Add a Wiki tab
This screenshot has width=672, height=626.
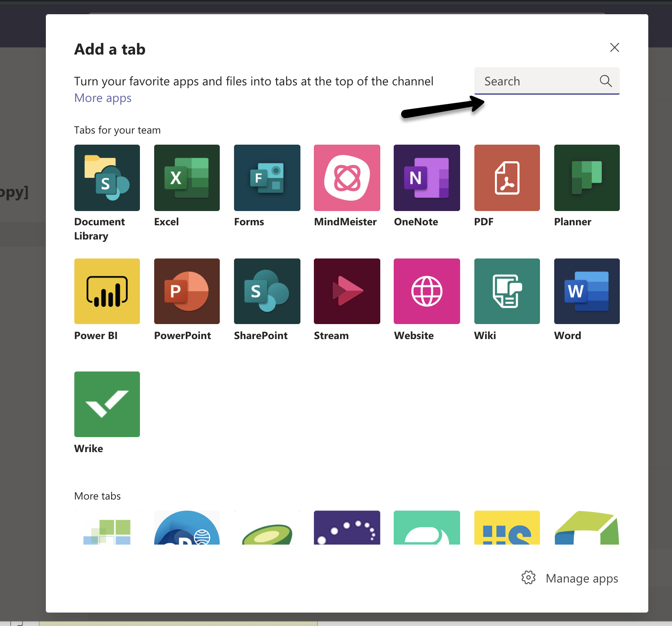point(507,291)
